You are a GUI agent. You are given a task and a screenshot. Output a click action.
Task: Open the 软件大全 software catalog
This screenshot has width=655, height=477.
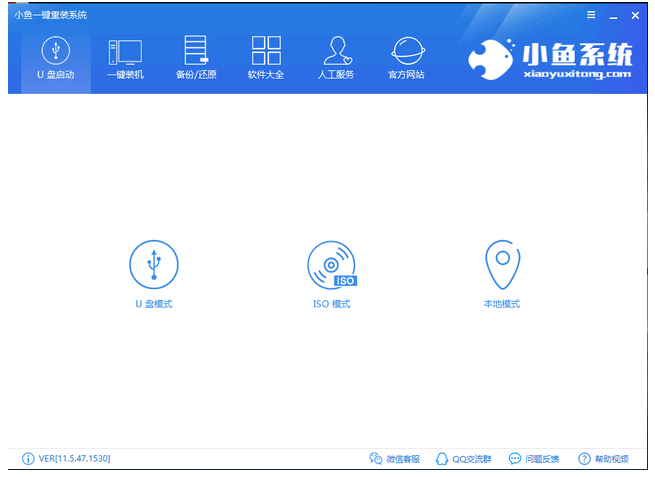266,59
